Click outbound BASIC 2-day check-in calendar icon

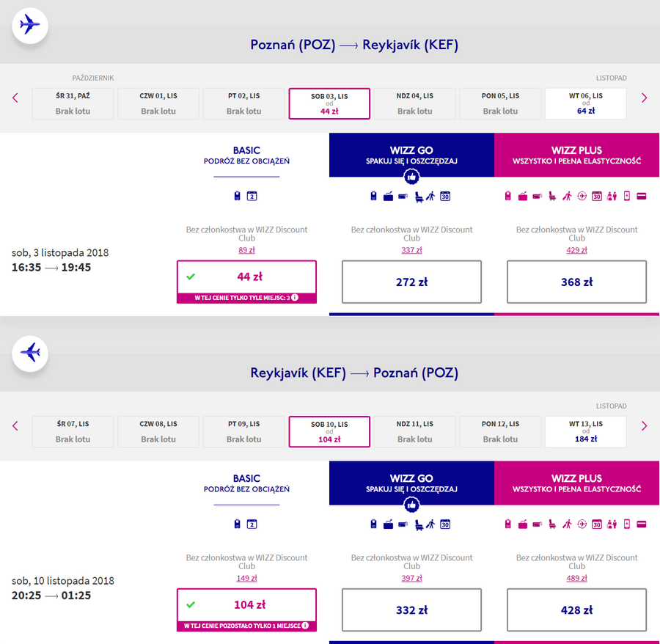tap(252, 196)
